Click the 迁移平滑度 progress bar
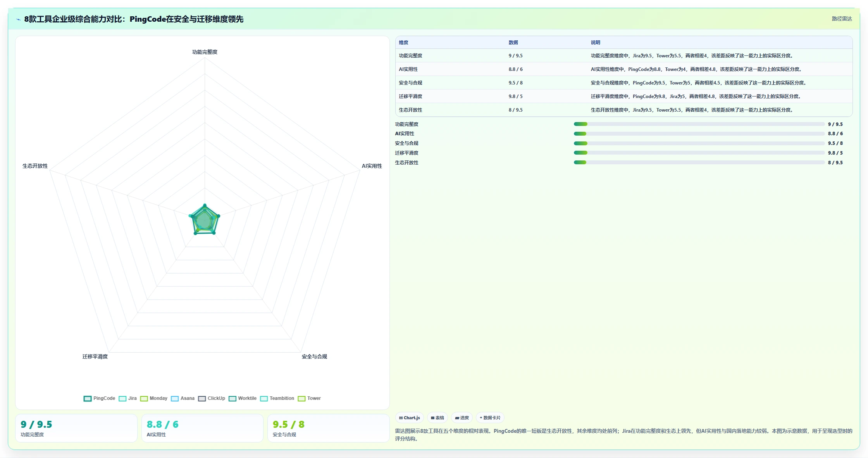The height and width of the screenshot is (458, 868). point(699,153)
